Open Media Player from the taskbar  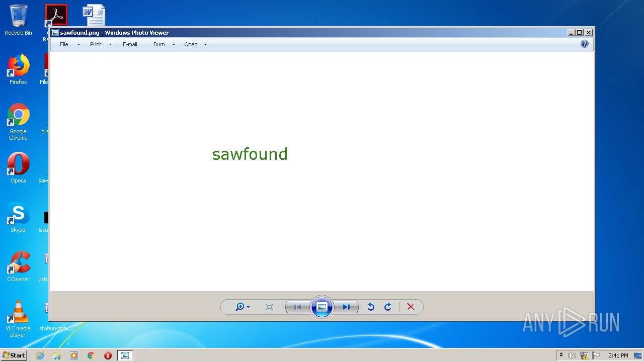pyautogui.click(x=74, y=355)
